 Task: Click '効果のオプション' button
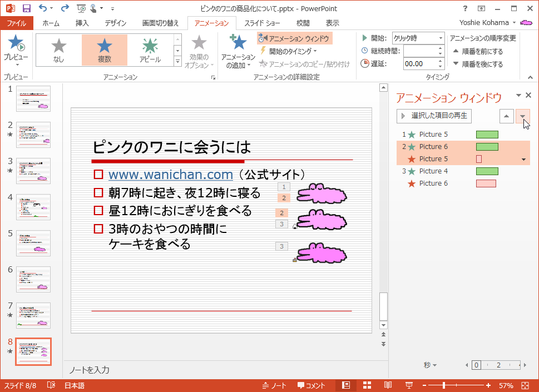tap(199, 51)
